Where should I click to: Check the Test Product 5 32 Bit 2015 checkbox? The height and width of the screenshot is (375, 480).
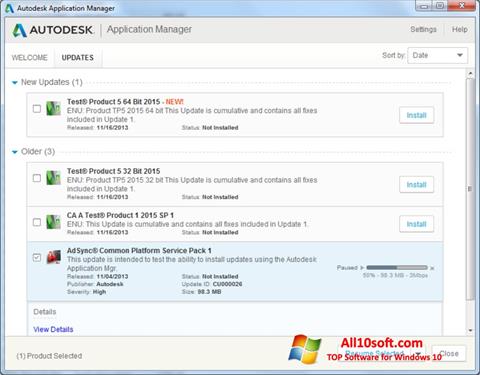click(37, 178)
